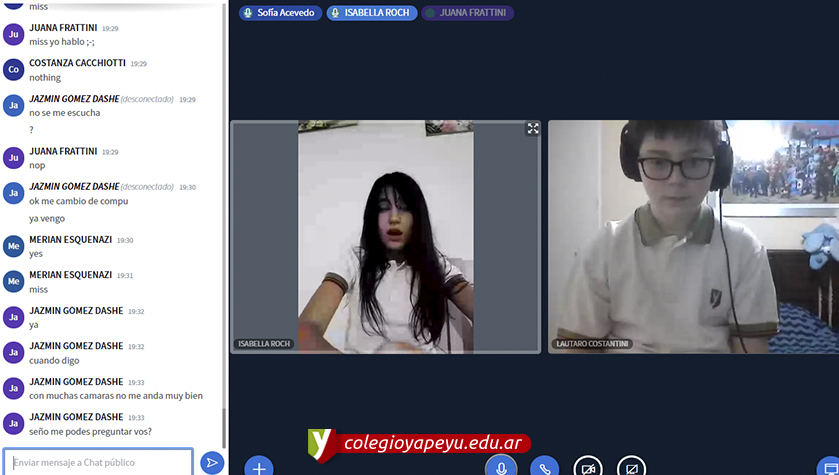Make Isabella Roch's video fullscreen
Viewport: 839px width, 475px height.
click(x=533, y=129)
